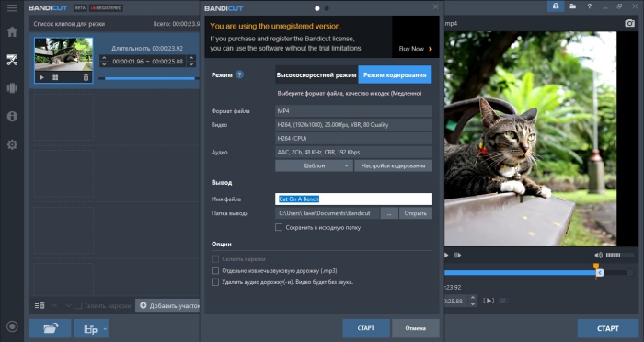The height and width of the screenshot is (342, 644).
Task: Delete the clip with the trash icon
Action: 86,77
